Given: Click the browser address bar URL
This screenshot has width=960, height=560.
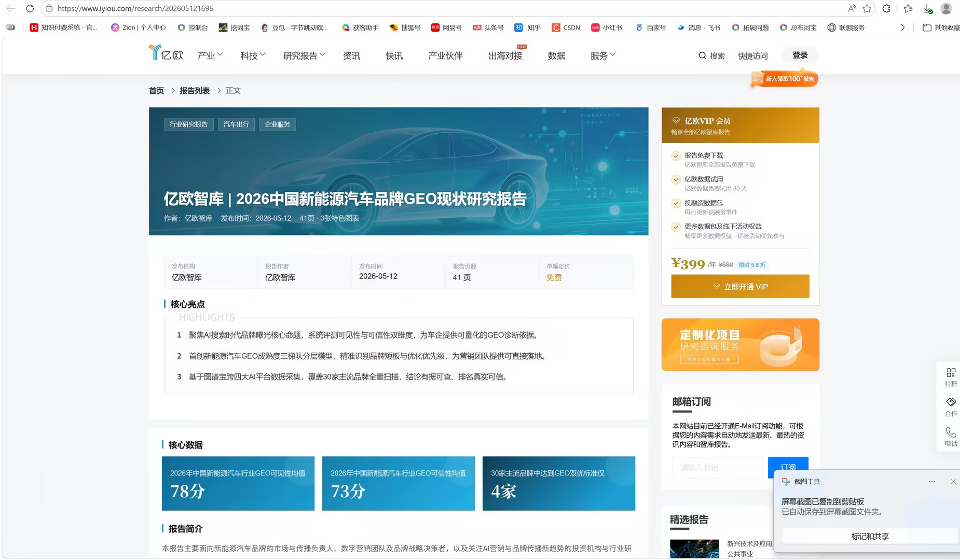Looking at the screenshot, I should tap(135, 8).
